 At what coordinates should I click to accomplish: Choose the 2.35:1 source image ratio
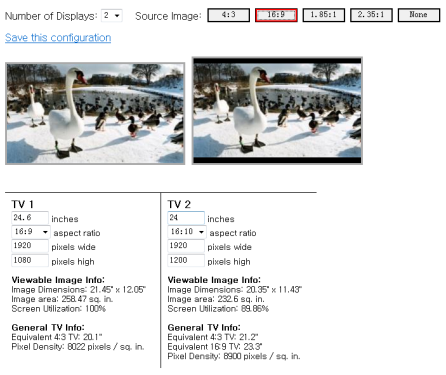point(371,15)
